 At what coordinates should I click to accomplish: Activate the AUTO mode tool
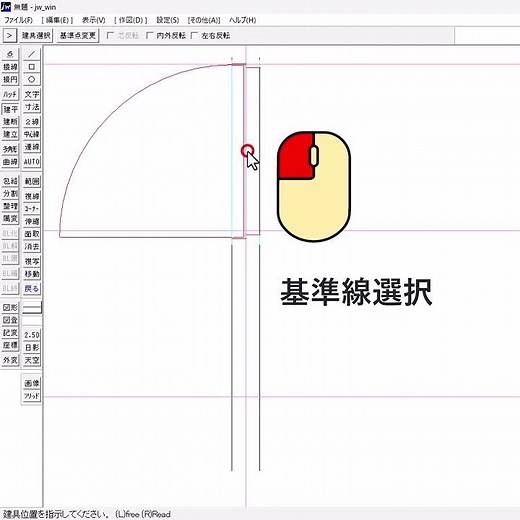coord(32,162)
